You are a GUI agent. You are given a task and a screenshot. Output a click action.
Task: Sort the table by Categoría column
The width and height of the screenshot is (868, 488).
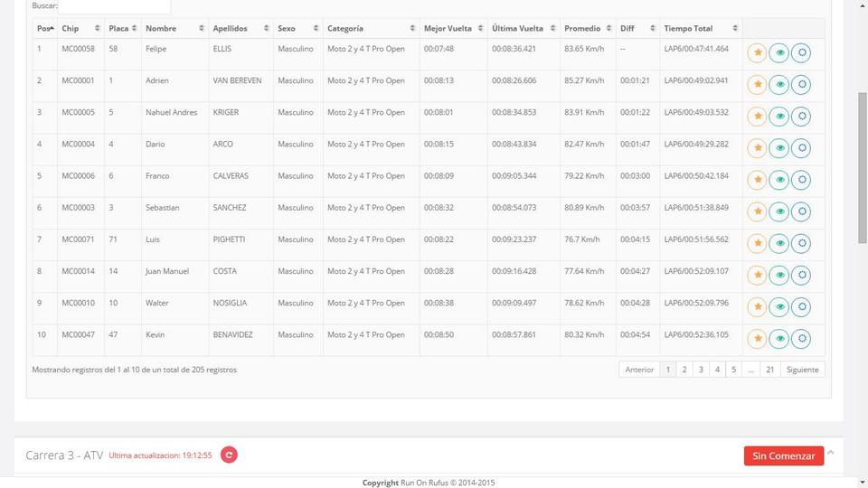pos(372,28)
